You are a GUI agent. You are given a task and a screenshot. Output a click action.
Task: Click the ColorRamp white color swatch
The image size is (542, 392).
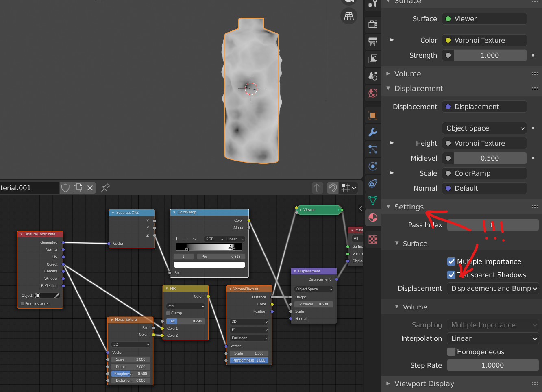coord(209,265)
